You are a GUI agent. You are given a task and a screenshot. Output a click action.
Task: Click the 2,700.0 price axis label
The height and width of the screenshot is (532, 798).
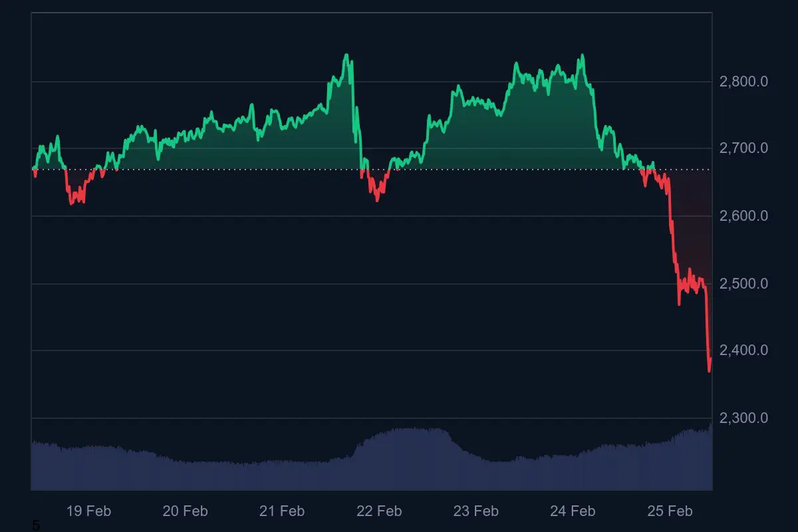click(x=744, y=148)
